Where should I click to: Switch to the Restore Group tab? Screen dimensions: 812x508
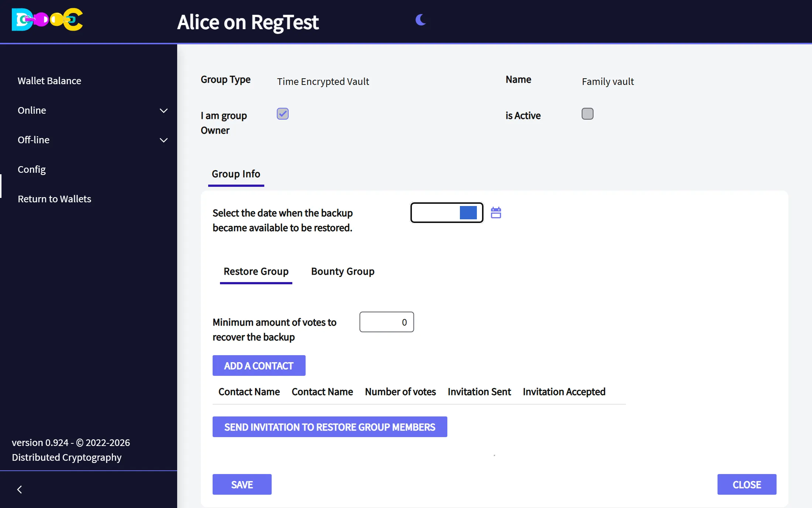pos(256,271)
